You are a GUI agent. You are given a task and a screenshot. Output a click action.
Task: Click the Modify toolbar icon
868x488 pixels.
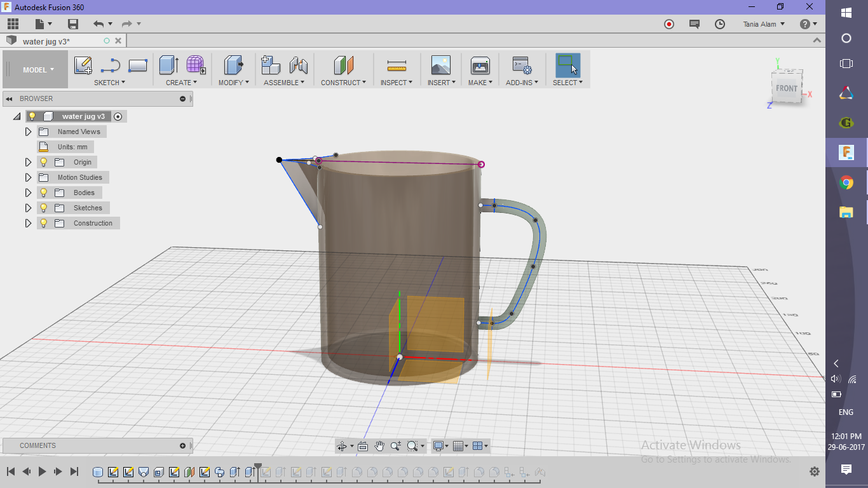233,65
